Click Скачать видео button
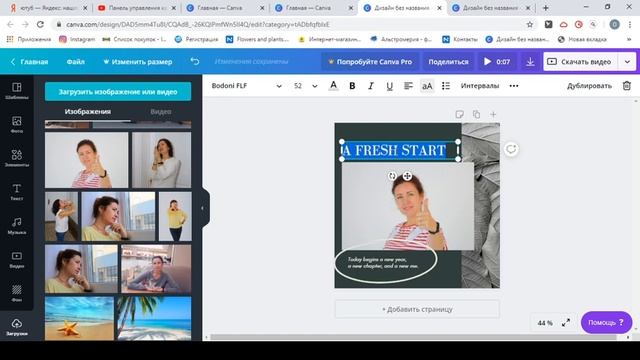Image resolution: width=640 pixels, height=360 pixels. [581, 62]
